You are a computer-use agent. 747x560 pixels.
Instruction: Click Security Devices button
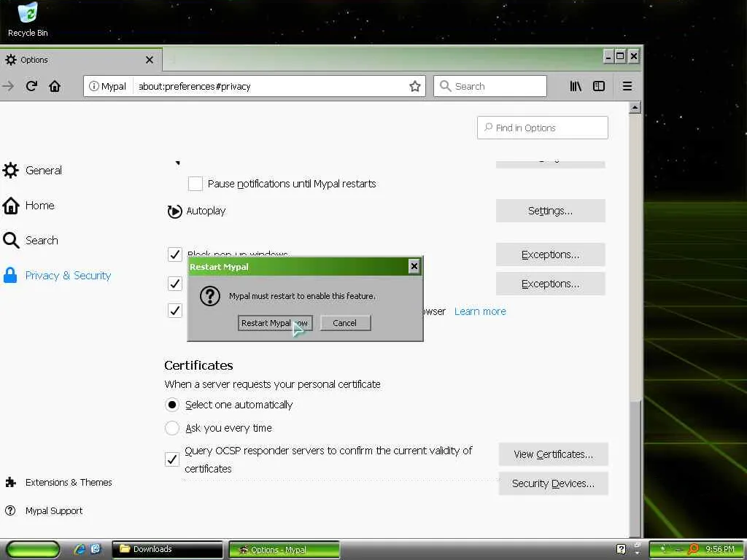pyautogui.click(x=553, y=483)
